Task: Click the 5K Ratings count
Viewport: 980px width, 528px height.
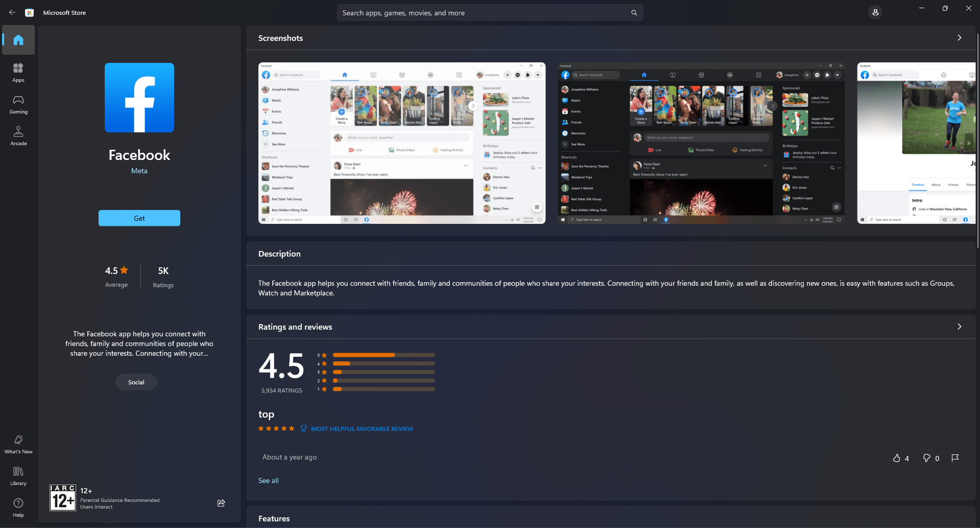Action: coord(163,277)
